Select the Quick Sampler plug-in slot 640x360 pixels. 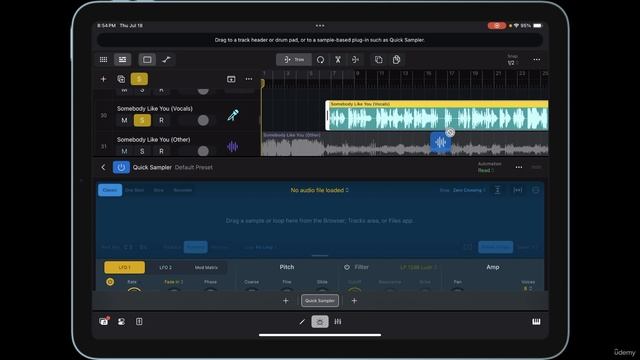pyautogui.click(x=320, y=301)
